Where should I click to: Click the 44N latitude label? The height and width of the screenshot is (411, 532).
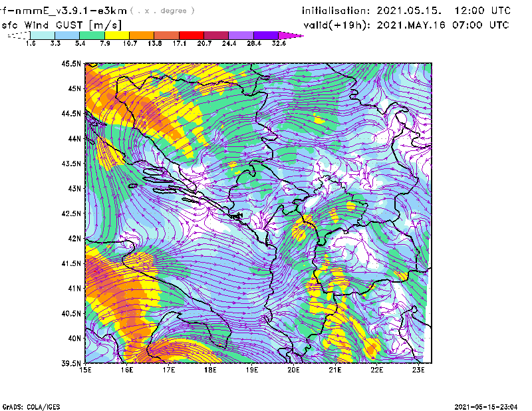click(x=74, y=138)
